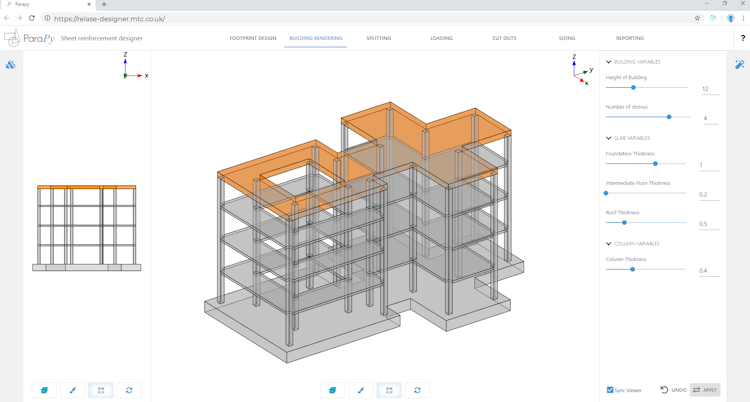Open the magic wand panel icon
The height and width of the screenshot is (402, 750).
739,64
